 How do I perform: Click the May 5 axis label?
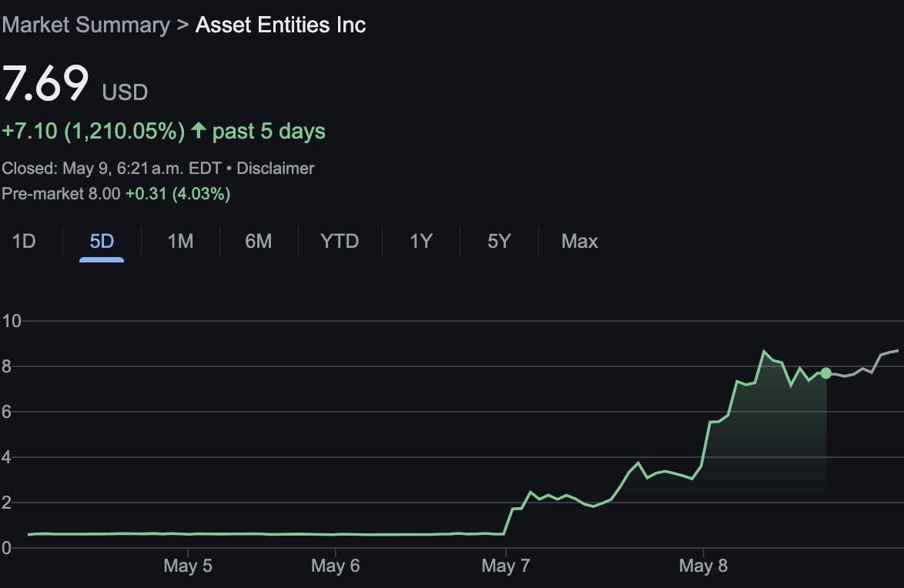click(x=188, y=566)
